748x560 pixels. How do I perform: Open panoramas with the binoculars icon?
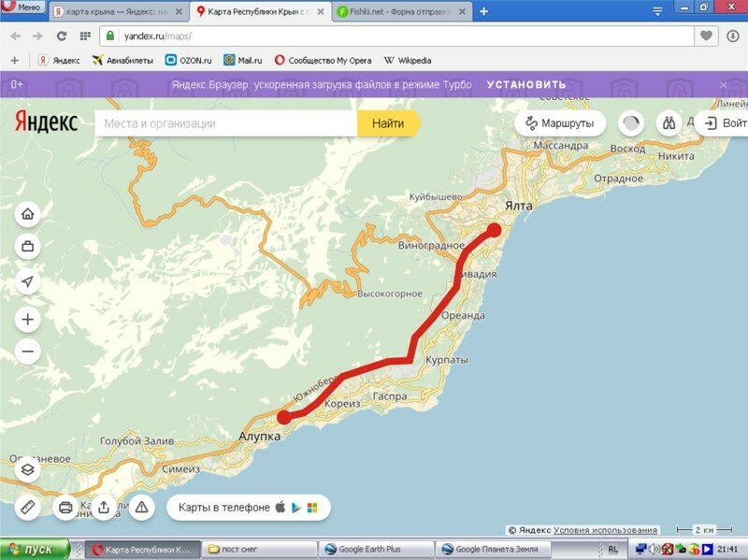669,123
